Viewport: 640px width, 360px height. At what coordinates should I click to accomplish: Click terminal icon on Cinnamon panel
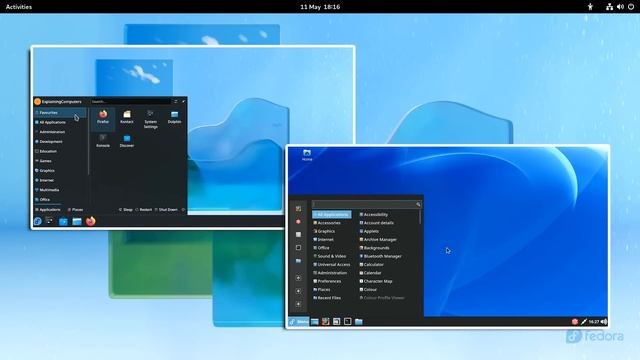tap(347, 322)
